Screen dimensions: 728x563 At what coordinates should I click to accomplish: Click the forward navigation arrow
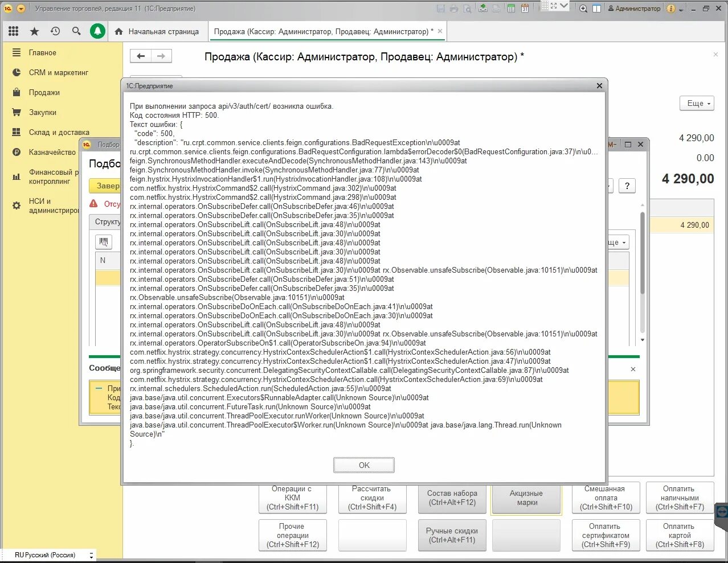[161, 56]
